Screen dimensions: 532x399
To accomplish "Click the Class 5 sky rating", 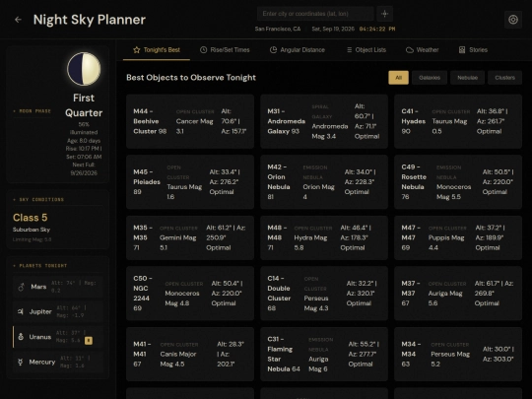I will 31,218.
